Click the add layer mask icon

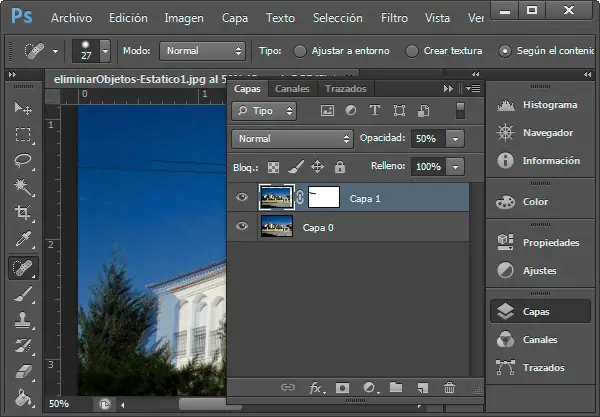343,387
